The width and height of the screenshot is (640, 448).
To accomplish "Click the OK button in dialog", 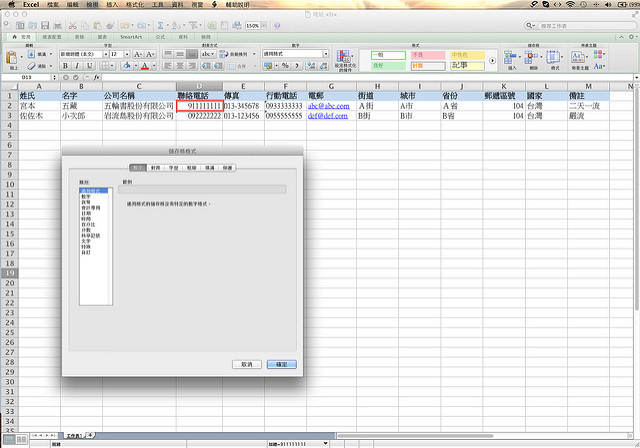I will (x=282, y=364).
